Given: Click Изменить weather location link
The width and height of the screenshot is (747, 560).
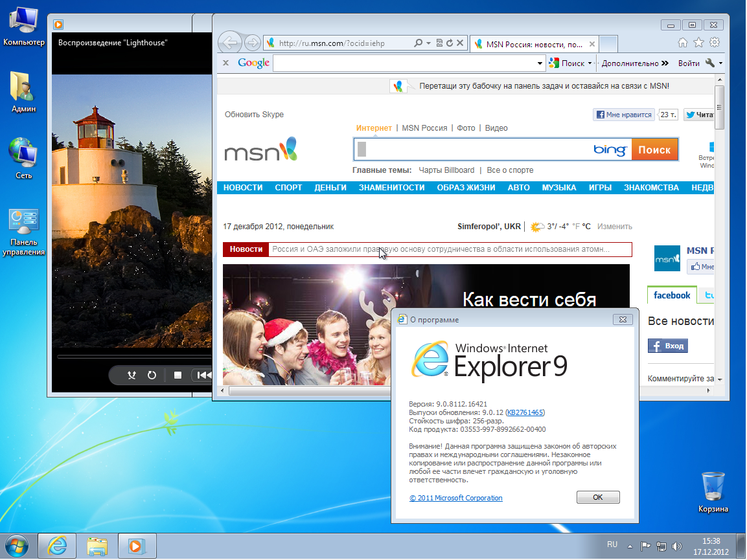Looking at the screenshot, I should tap(615, 227).
